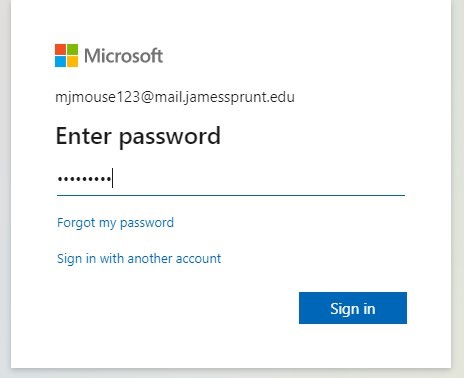This screenshot has height=378, width=464.
Task: Click the green square of the Microsoft logo
Action: (x=73, y=49)
